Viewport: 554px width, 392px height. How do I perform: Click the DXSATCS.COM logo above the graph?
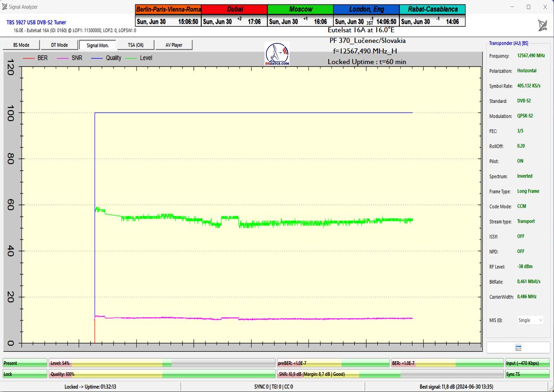(277, 54)
